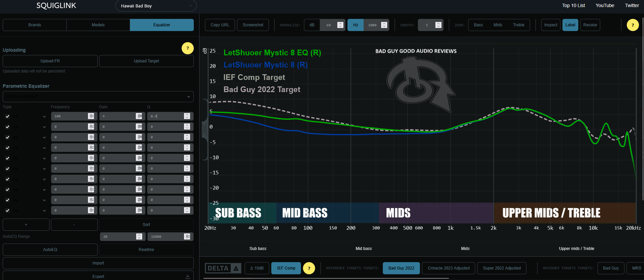Click the help icon next to IEF Comp
The width and height of the screenshot is (644, 280).
309,268
